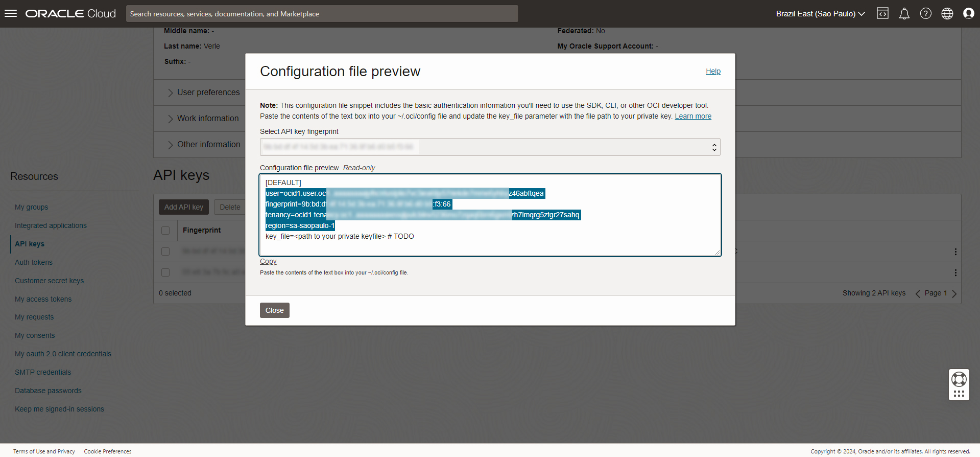This screenshot has height=457, width=980.
Task: Open Terms of Use and Privacy
Action: pyautogui.click(x=44, y=451)
